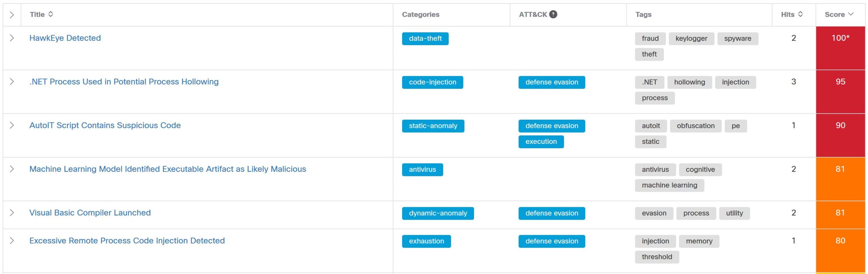Click the machine learning tag

669,185
